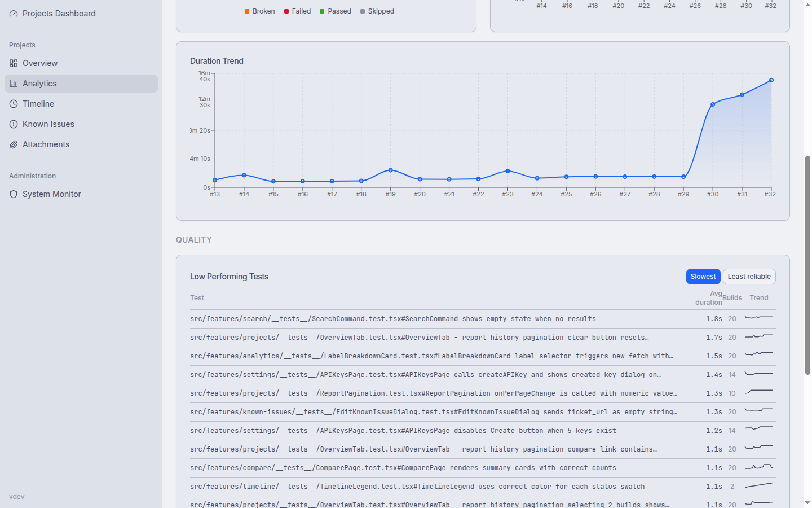
Task: Click build #29 duration data point
Action: pos(683,177)
